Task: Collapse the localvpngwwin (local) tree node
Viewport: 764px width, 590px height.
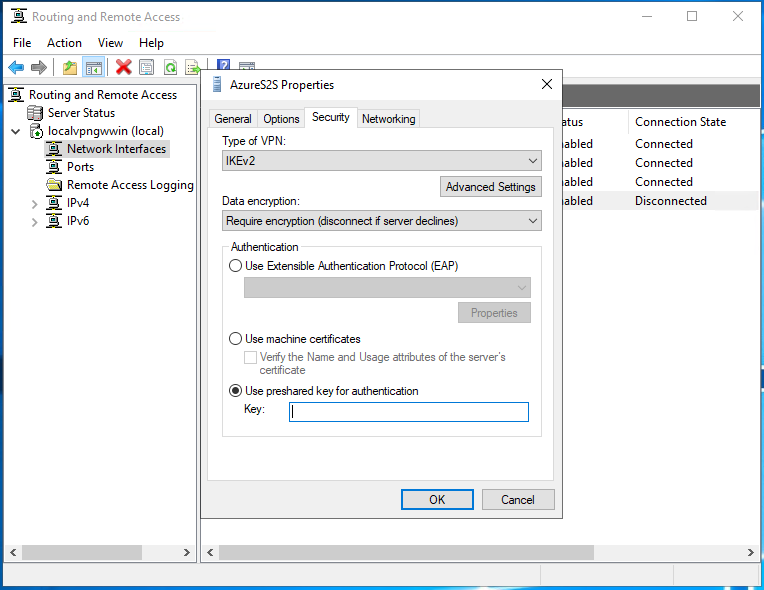Action: tap(16, 132)
